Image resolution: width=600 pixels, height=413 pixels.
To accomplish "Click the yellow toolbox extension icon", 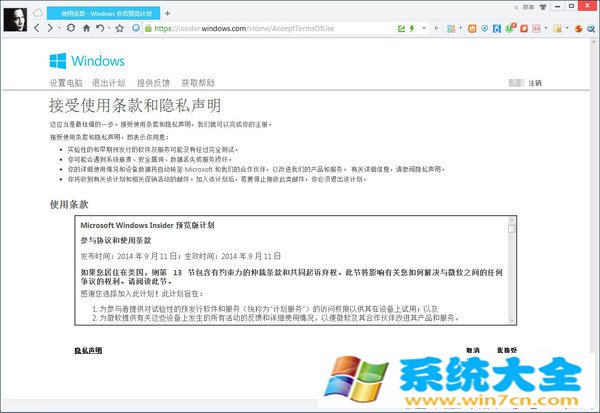I will tap(558, 29).
